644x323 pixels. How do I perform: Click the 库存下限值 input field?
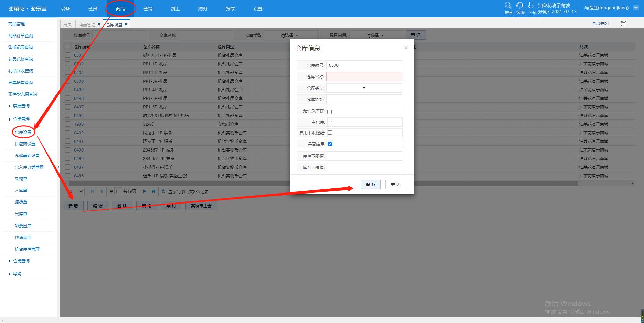pos(364,156)
